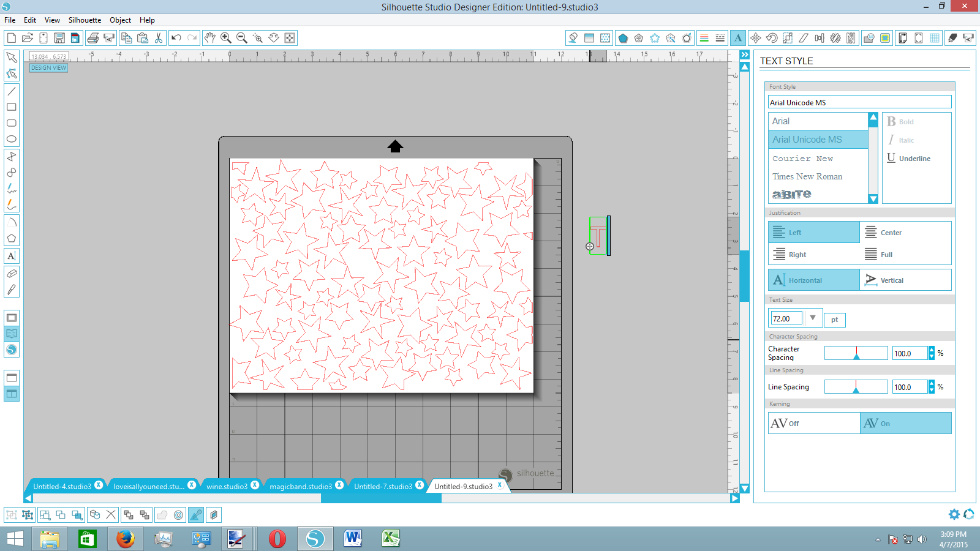Image resolution: width=980 pixels, height=551 pixels.
Task: Adjust the Line Spacing slider
Action: [856, 387]
